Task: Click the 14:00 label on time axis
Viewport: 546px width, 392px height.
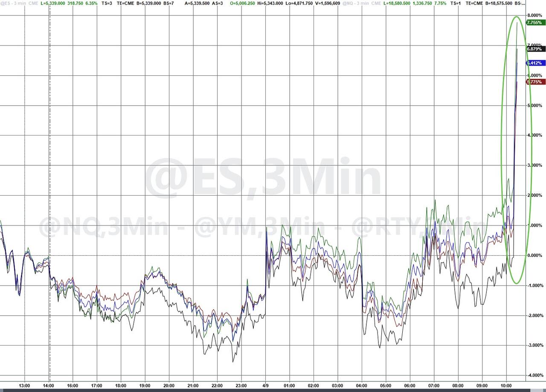Action: coord(49,386)
